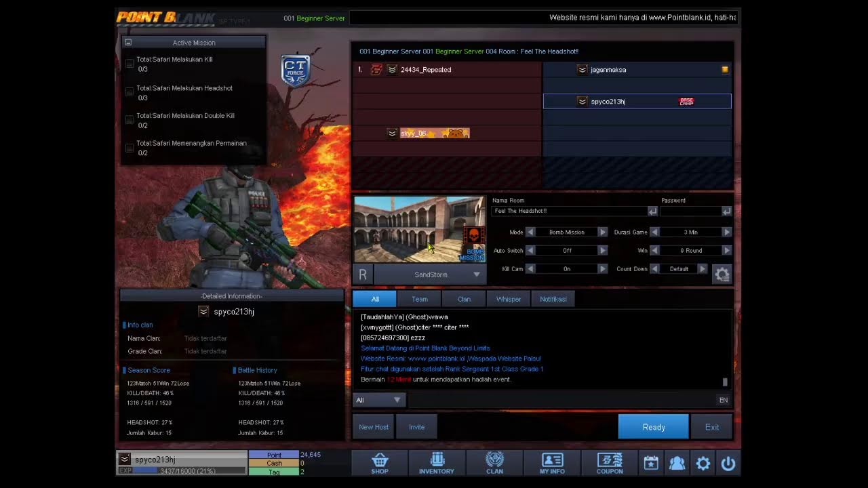Change Count Down with left arrow

655,268
